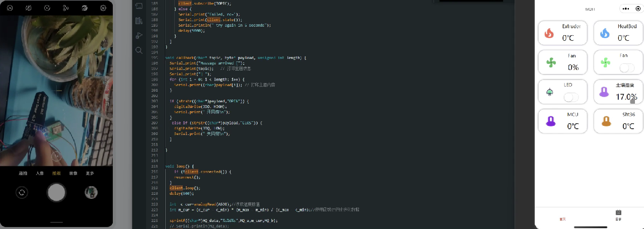Viewport: 644px width, 229px height.
Task: Click the Extruder flame icon
Action: (x=549, y=34)
